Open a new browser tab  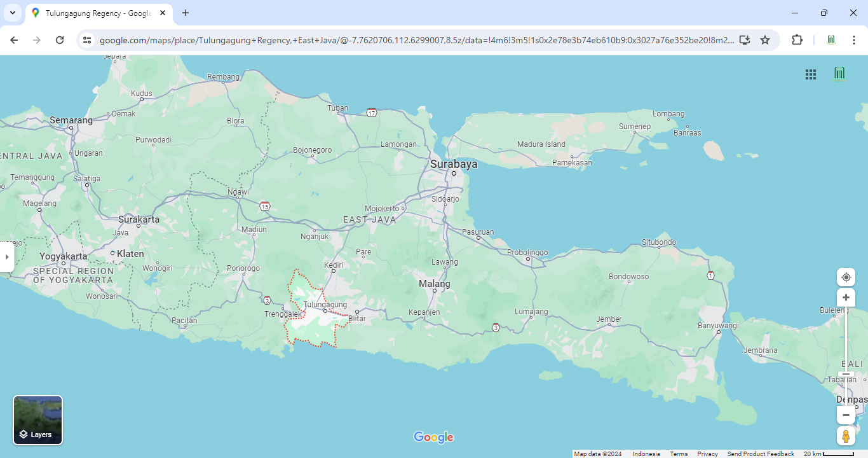click(186, 13)
